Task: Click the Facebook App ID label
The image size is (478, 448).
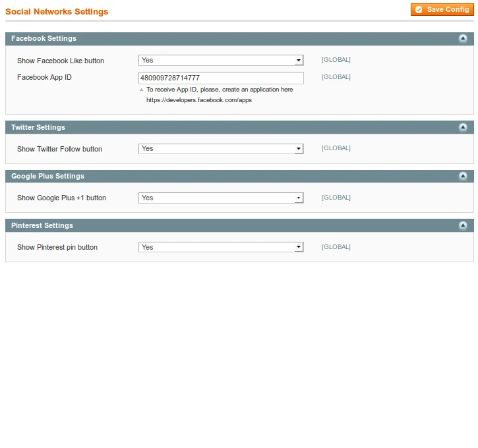Action: pos(44,77)
